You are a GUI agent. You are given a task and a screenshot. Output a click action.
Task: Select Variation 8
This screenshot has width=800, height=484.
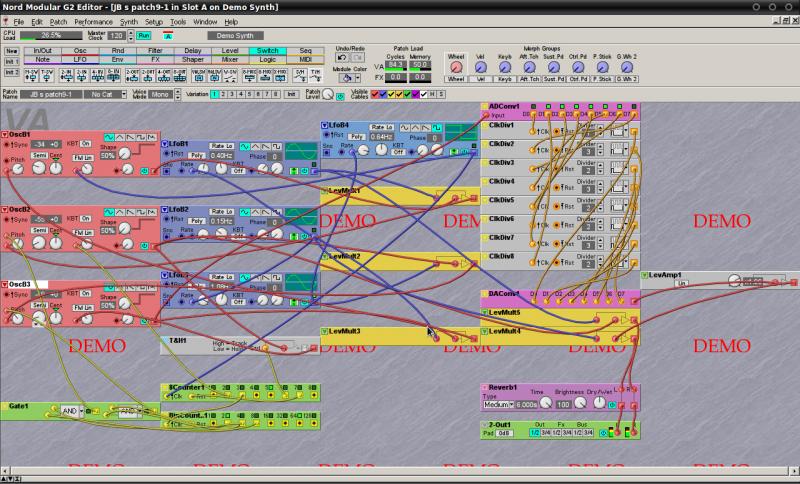pyautogui.click(x=276, y=94)
